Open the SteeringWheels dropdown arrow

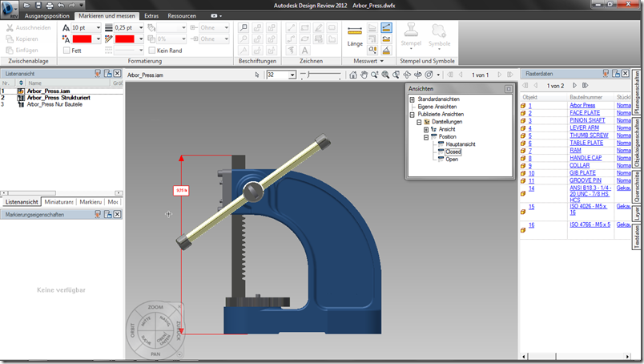tap(438, 75)
